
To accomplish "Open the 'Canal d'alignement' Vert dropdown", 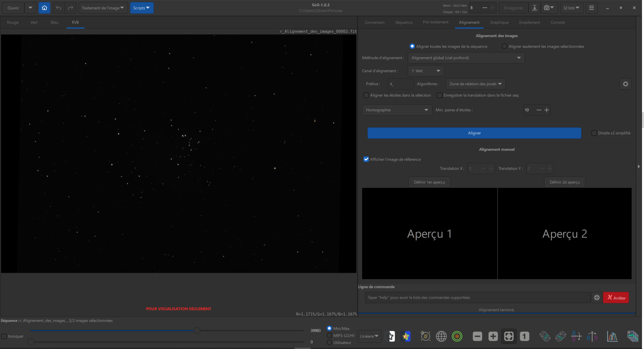I will click(426, 71).
